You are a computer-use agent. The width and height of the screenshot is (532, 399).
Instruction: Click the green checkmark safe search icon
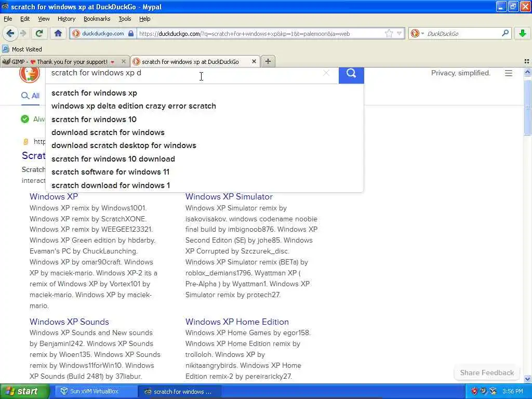[x=25, y=119]
